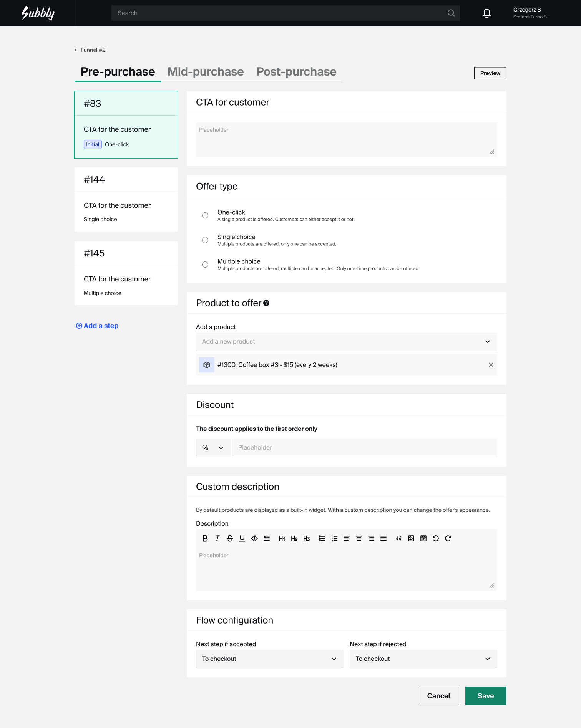This screenshot has height=728, width=581.
Task: Open the Add a new product dropdown
Action: point(346,342)
